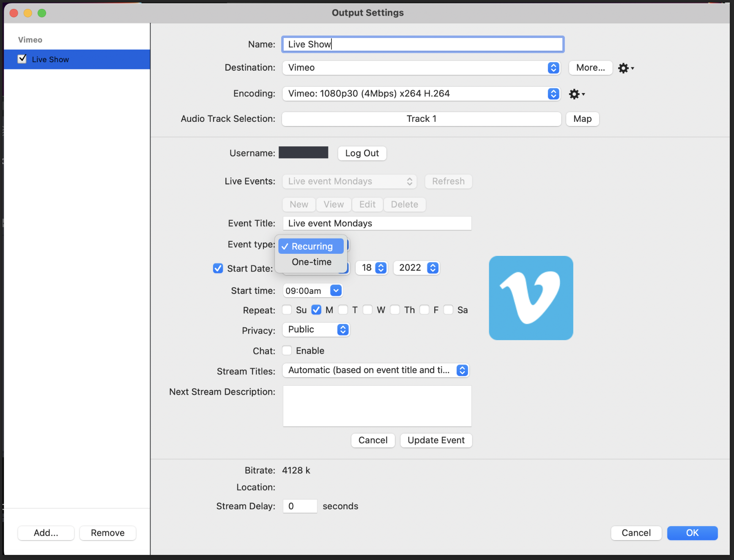This screenshot has width=734, height=560.
Task: Click the Destination dropdown arrows icon
Action: (x=553, y=68)
